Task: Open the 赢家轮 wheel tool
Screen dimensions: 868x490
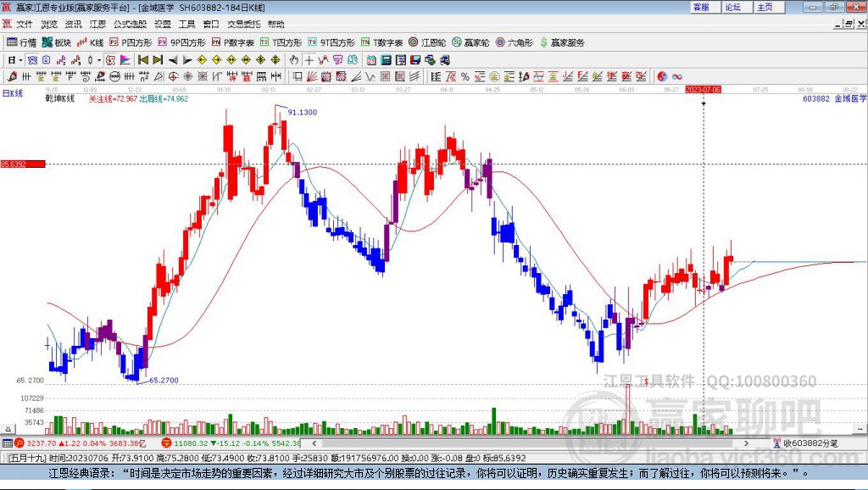Action: pos(470,42)
